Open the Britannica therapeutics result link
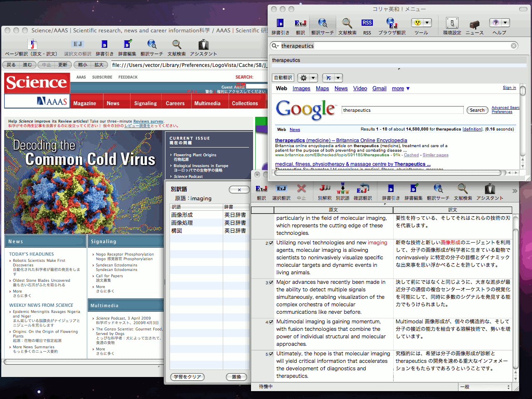This screenshot has width=532, height=399. [x=341, y=140]
